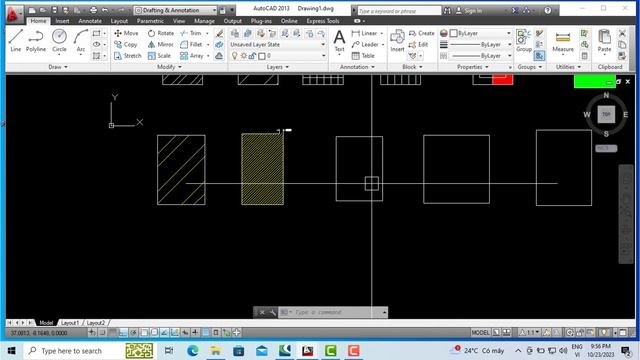This screenshot has height=360, width=640.
Task: Click the keyword or phrase search box
Action: click(x=399, y=11)
